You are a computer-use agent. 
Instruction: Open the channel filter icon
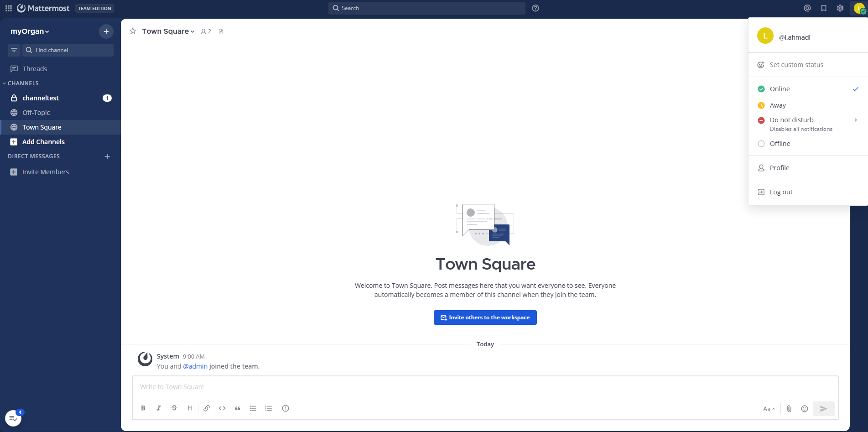[14, 50]
